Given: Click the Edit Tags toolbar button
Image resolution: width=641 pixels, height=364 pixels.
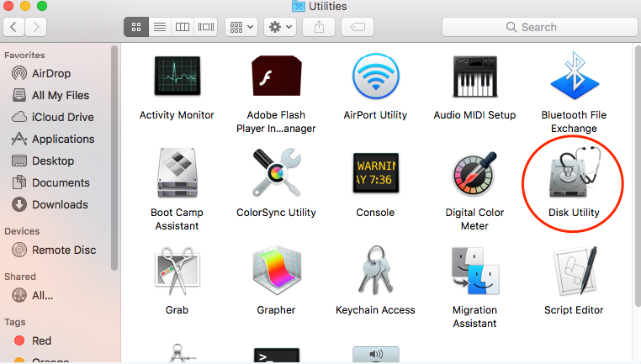Looking at the screenshot, I should click(358, 28).
